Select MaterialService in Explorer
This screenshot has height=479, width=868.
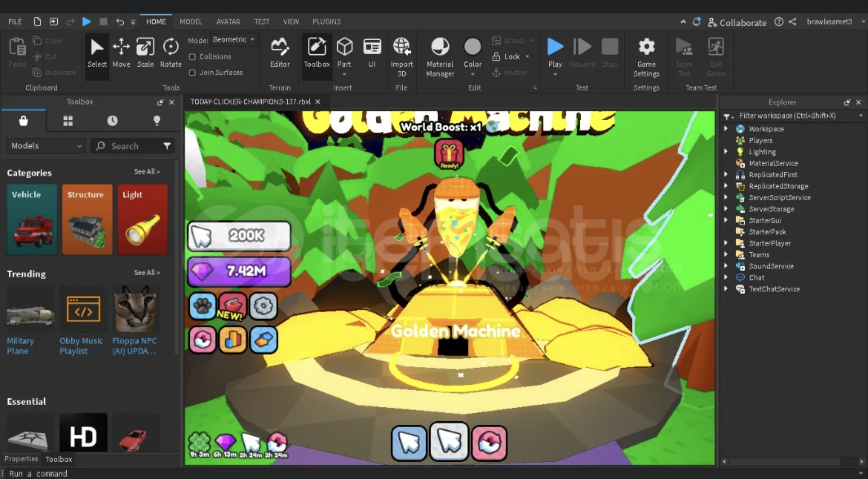tap(773, 163)
